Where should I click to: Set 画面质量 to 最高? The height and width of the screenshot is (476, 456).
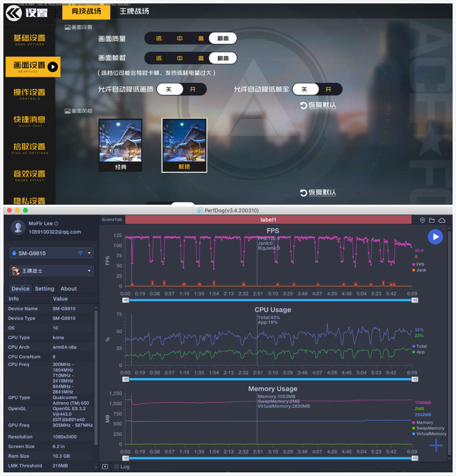pyautogui.click(x=223, y=39)
